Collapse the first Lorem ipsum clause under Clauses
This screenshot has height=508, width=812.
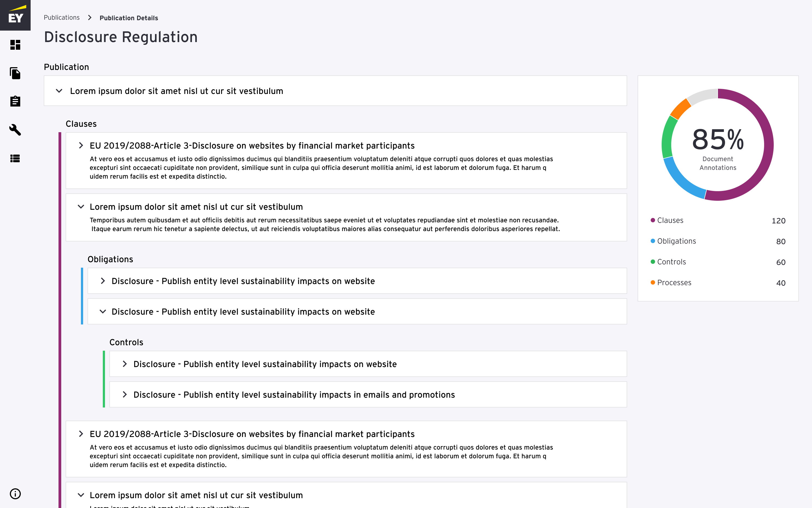pos(81,207)
